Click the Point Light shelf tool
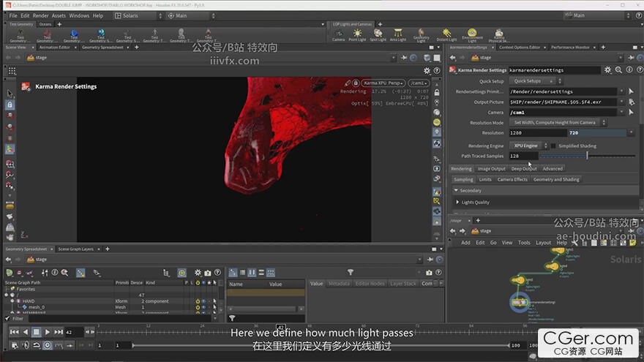This screenshot has height=362, width=644. coord(357,34)
